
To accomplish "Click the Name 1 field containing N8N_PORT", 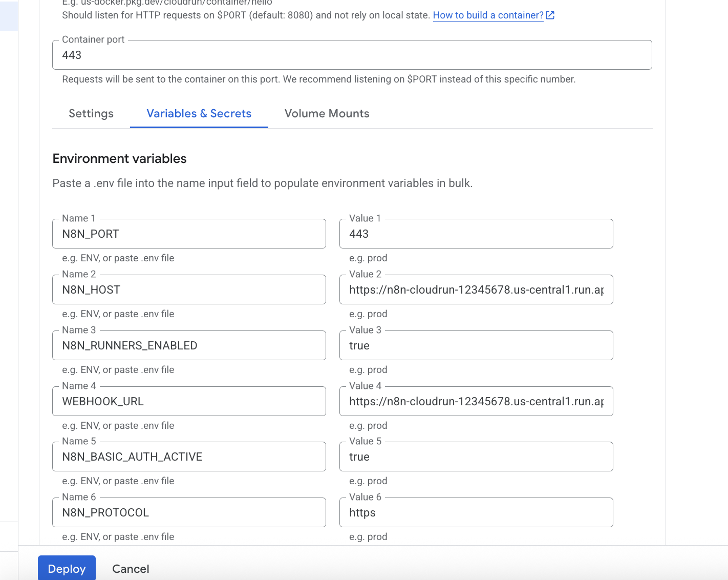I will coord(189,234).
